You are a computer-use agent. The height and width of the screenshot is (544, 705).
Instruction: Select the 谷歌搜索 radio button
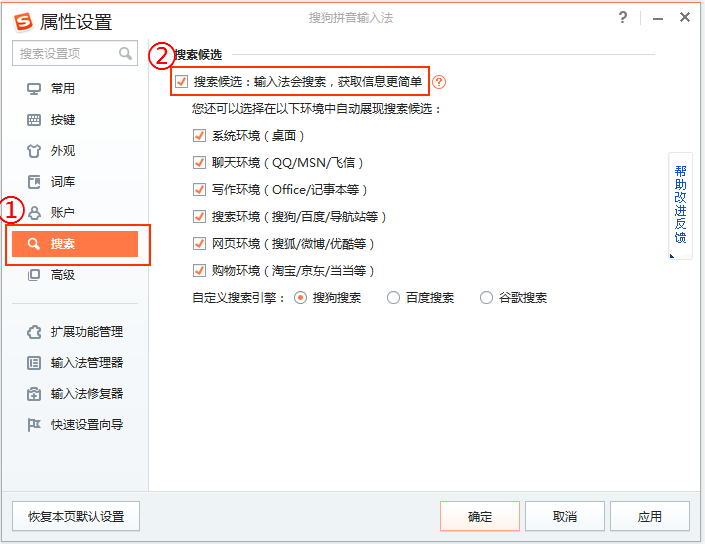486,297
